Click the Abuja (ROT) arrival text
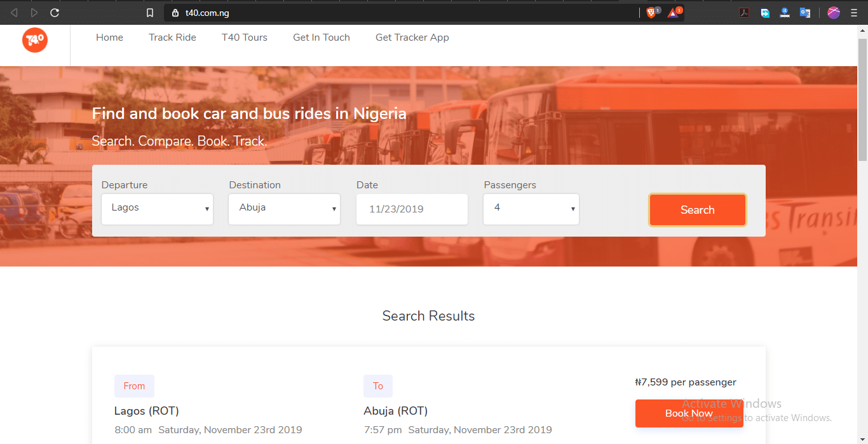The height and width of the screenshot is (444, 868). (395, 411)
